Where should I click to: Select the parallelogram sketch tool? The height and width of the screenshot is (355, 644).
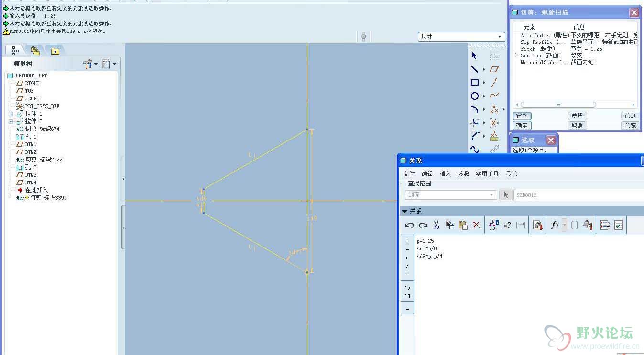[494, 69]
